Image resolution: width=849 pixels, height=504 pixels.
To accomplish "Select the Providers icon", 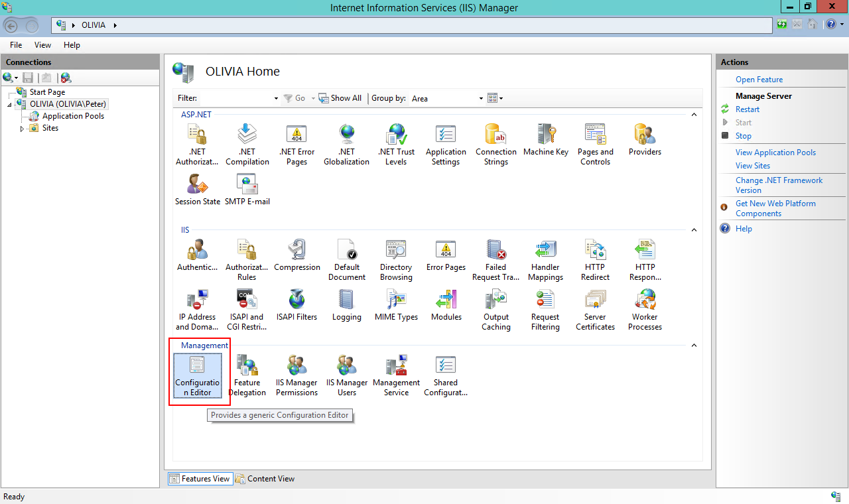I will pos(645,140).
